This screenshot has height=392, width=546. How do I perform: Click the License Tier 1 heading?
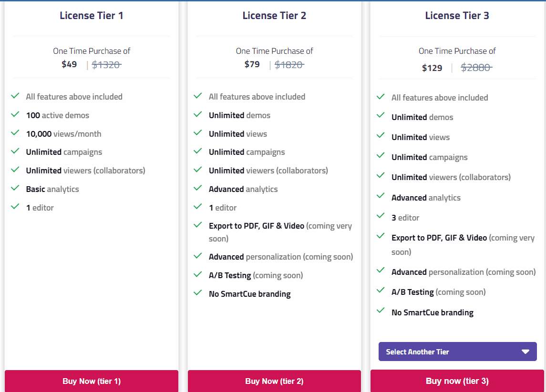pos(92,16)
